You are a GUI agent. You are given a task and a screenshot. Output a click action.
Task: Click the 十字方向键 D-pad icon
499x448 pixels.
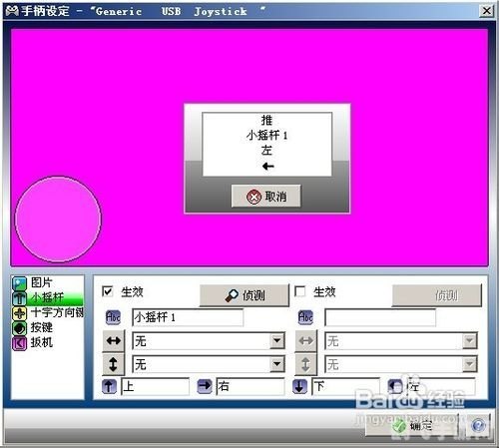[19, 313]
